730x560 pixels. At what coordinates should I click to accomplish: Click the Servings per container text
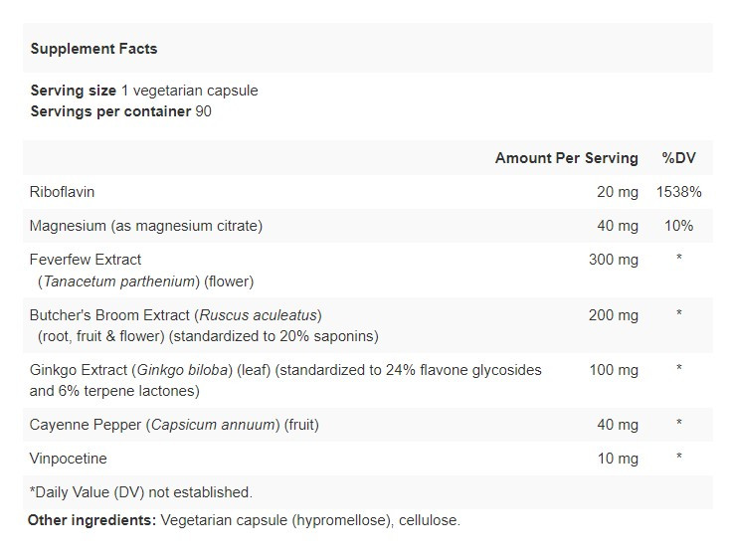coord(109,110)
